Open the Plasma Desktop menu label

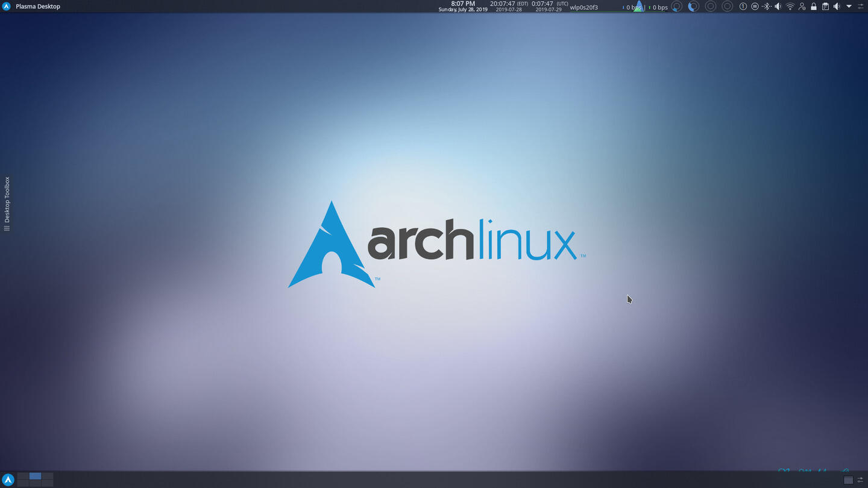coord(38,7)
